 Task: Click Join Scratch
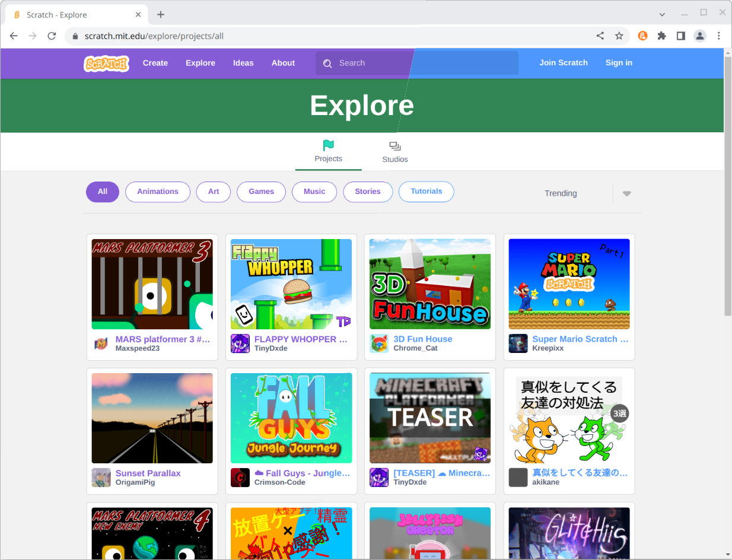coord(564,63)
